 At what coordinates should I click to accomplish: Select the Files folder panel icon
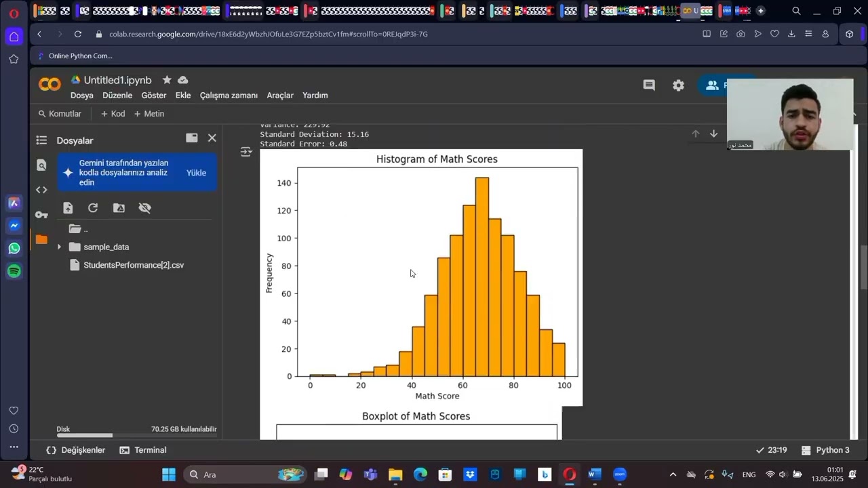tap(41, 239)
